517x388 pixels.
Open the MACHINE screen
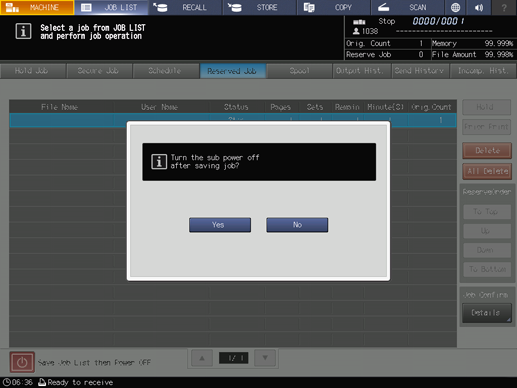click(37, 7)
